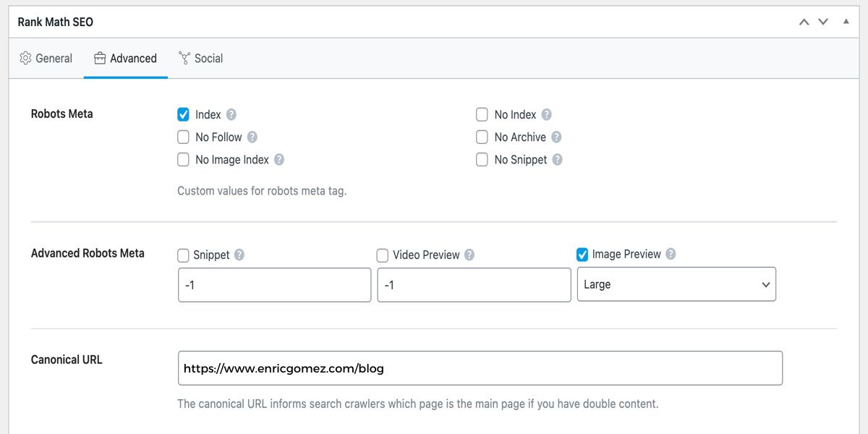Check the No Archive checkbox
This screenshot has height=434, width=868.
click(482, 137)
